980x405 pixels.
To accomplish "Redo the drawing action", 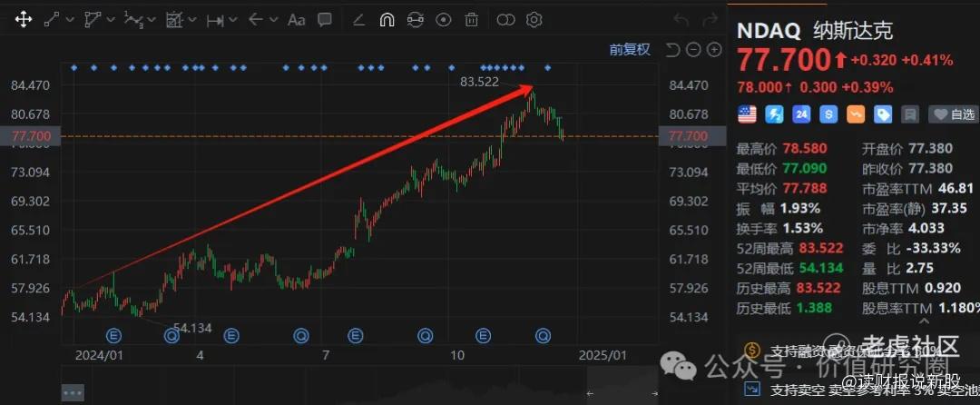I will (x=710, y=20).
